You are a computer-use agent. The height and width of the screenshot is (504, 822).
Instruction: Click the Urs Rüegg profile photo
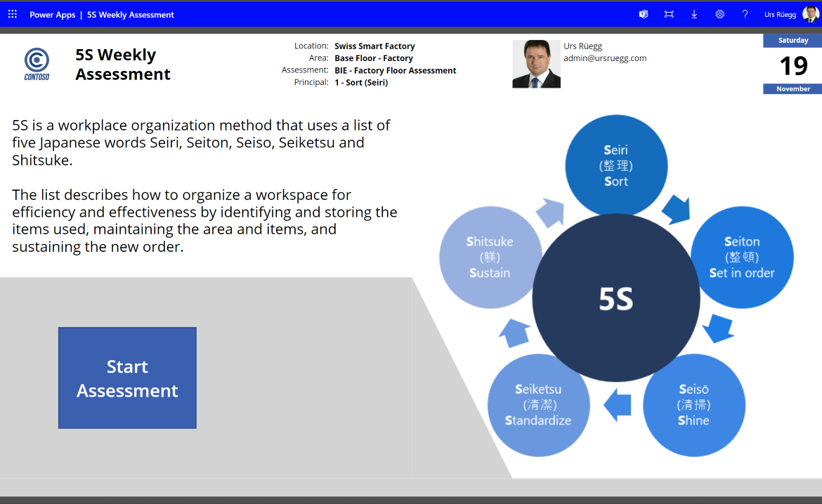[536, 64]
